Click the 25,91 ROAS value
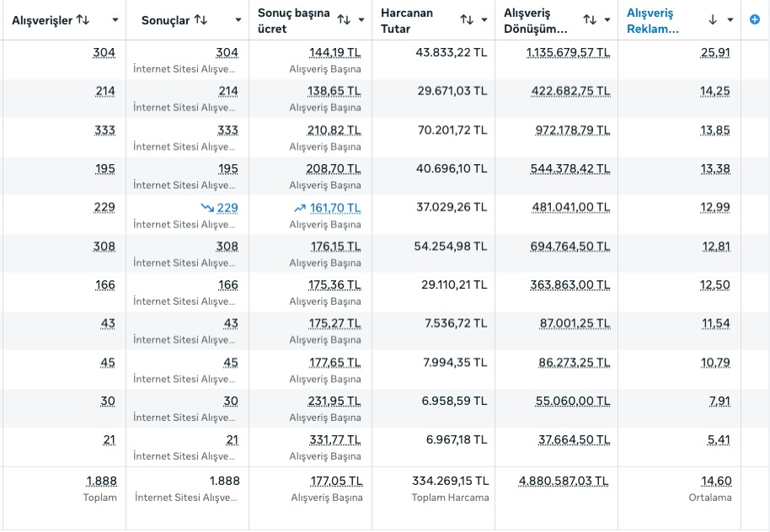The image size is (770, 532). 715,52
